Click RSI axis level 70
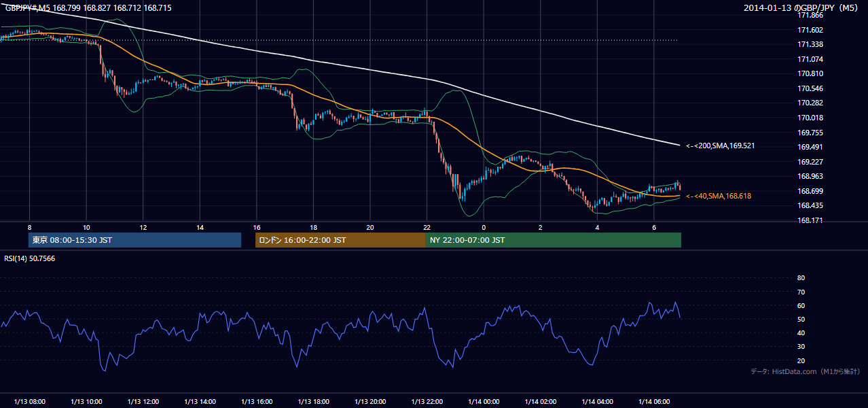 point(801,292)
